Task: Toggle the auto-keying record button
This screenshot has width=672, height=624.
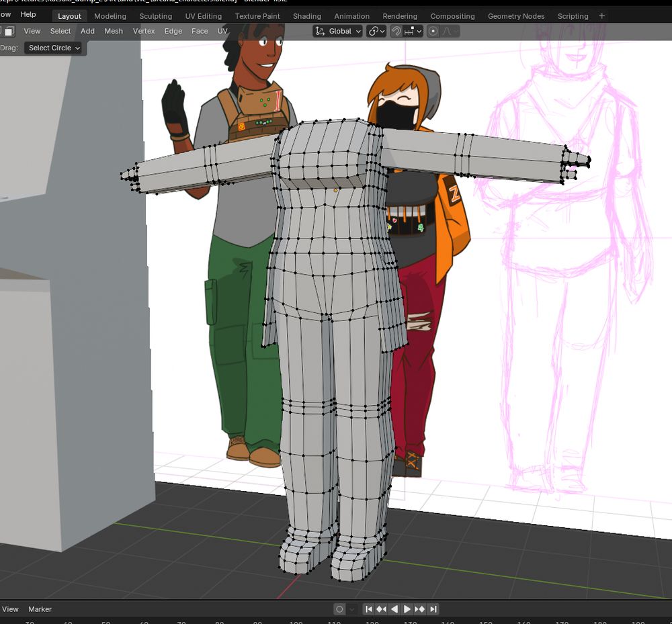Action: 339,609
